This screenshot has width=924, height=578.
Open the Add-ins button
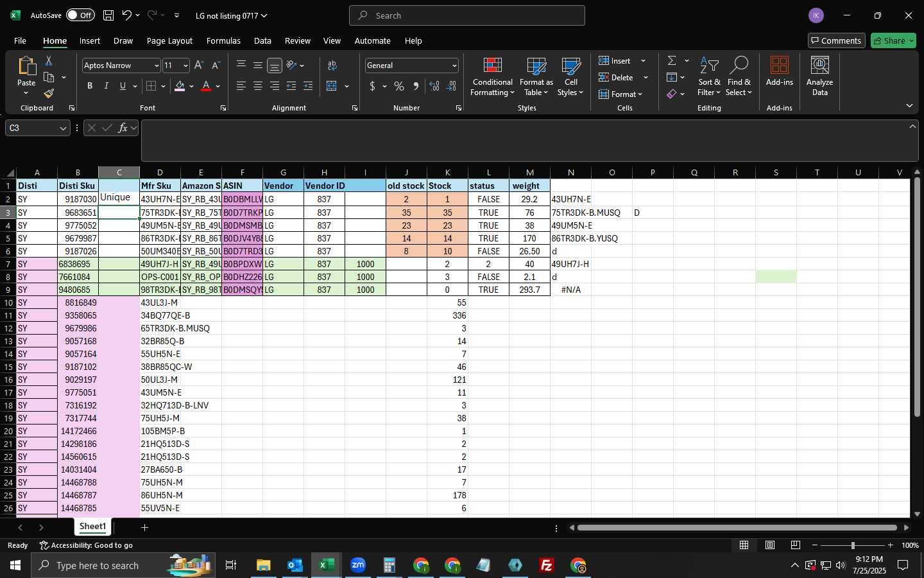coord(779,71)
